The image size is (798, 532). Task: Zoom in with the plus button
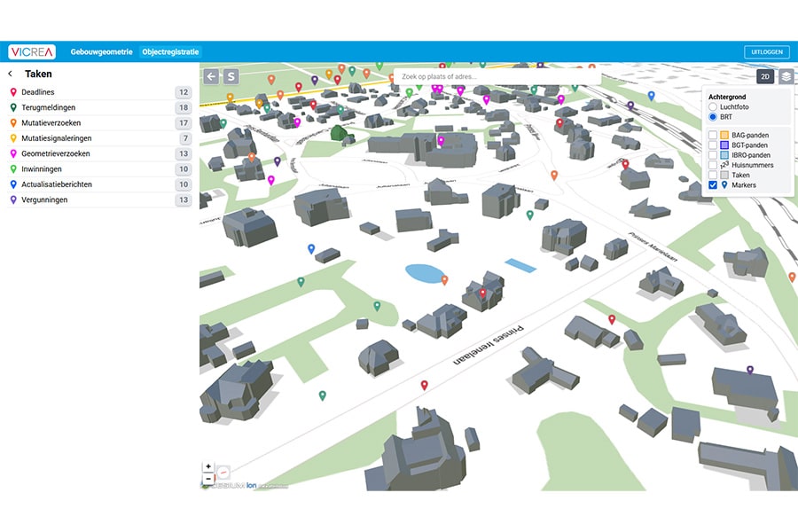(x=208, y=466)
